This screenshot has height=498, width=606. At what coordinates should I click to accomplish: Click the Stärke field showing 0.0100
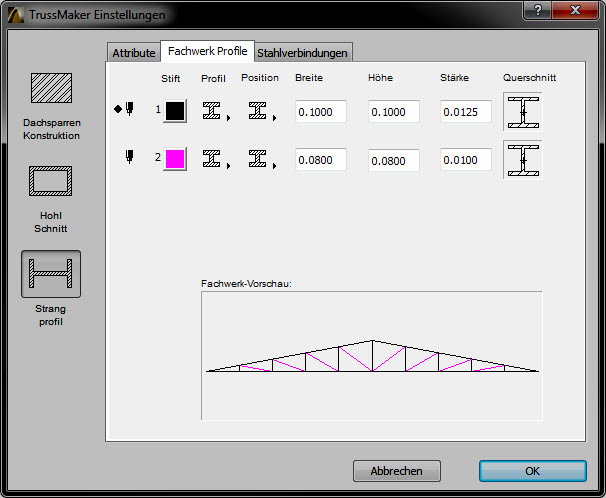click(466, 160)
